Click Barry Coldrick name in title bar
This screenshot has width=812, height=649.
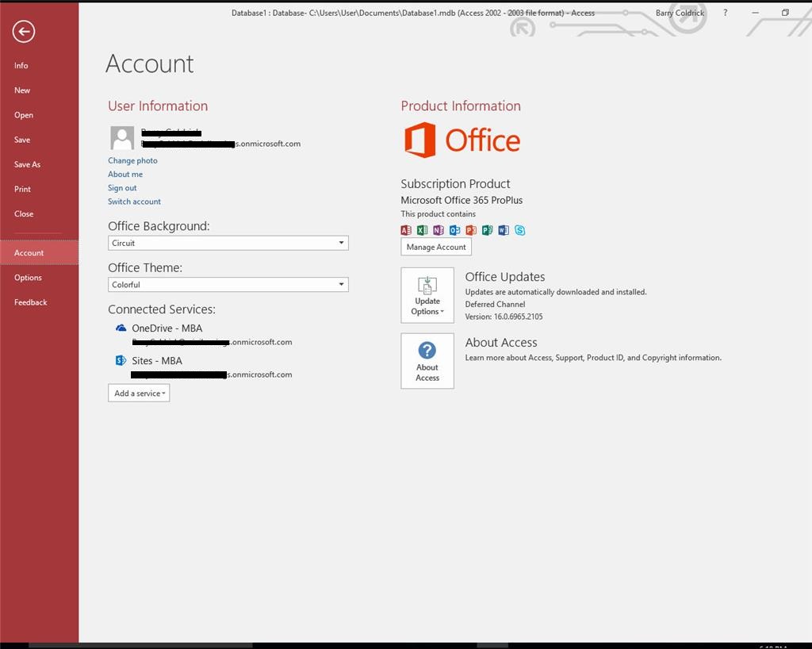(x=680, y=13)
